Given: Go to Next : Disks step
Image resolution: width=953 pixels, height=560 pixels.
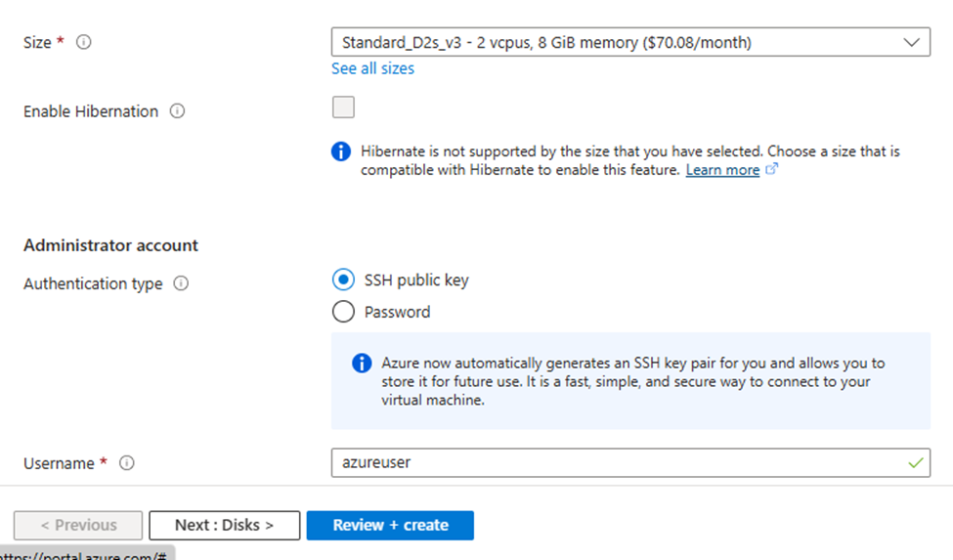Looking at the screenshot, I should point(225,525).
